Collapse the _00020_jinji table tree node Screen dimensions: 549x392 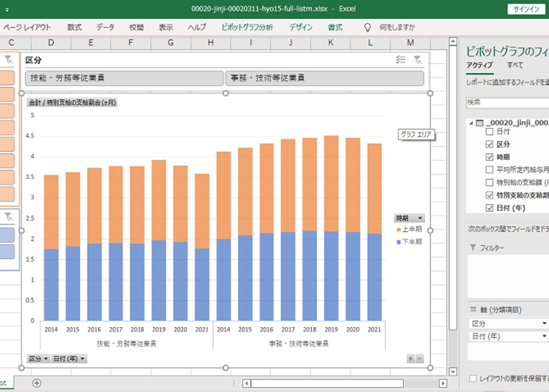(471, 123)
